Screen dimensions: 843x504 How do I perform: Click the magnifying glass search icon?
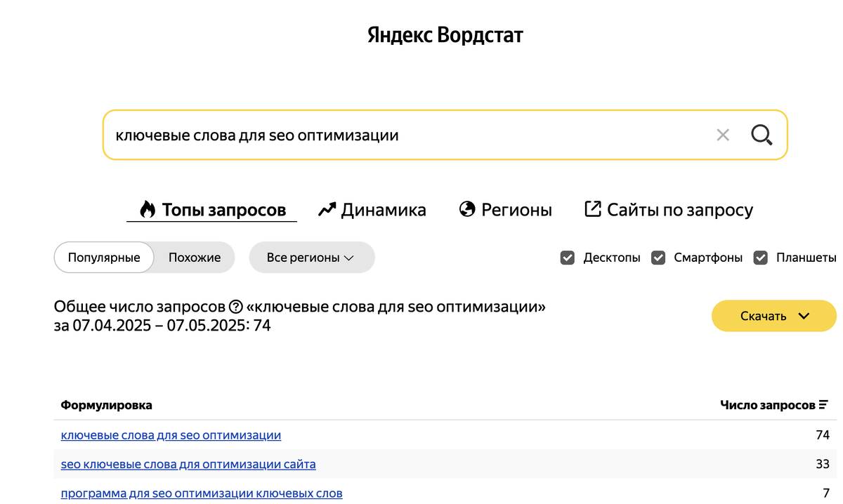pos(762,135)
